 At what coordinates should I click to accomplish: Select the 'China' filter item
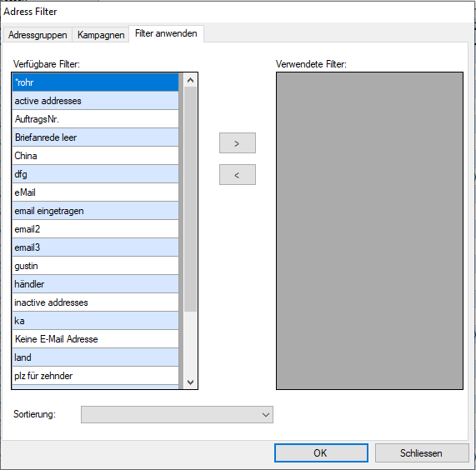95,156
